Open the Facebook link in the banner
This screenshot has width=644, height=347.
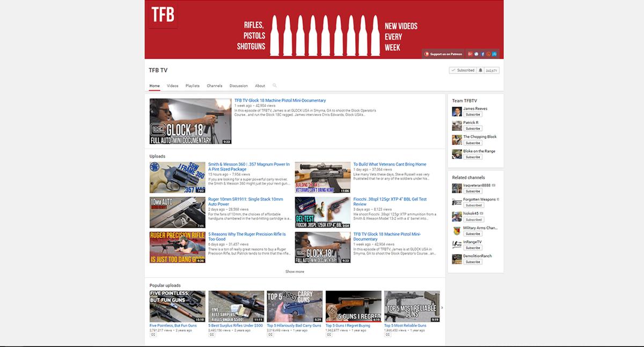pos(482,54)
